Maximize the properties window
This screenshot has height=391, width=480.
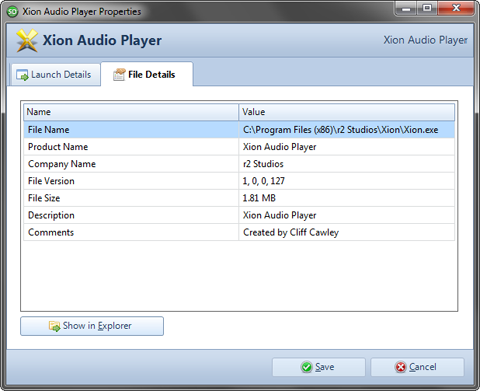pyautogui.click(x=427, y=8)
